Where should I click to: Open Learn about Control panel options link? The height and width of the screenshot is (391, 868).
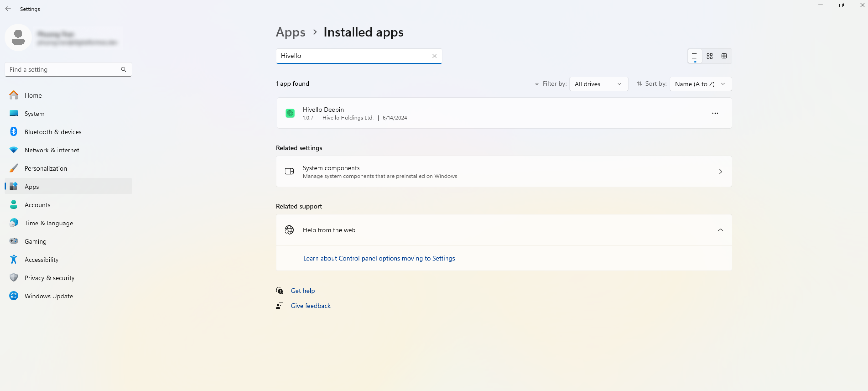(379, 258)
